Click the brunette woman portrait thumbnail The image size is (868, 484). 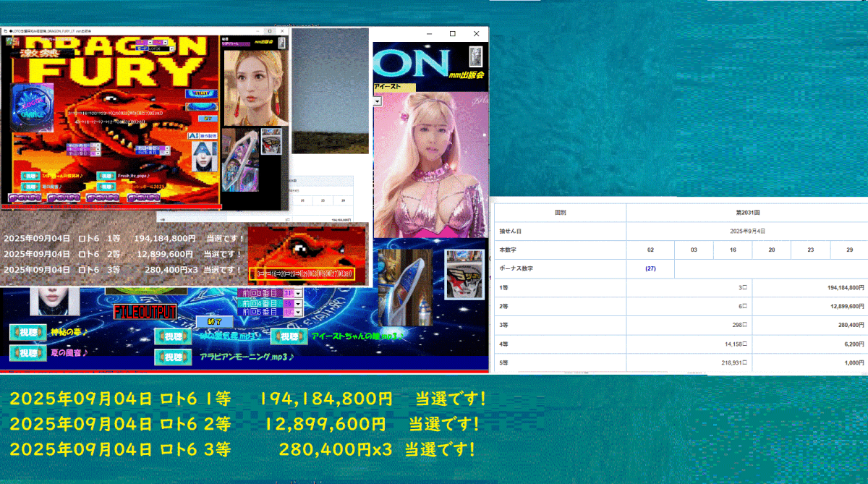[256, 88]
